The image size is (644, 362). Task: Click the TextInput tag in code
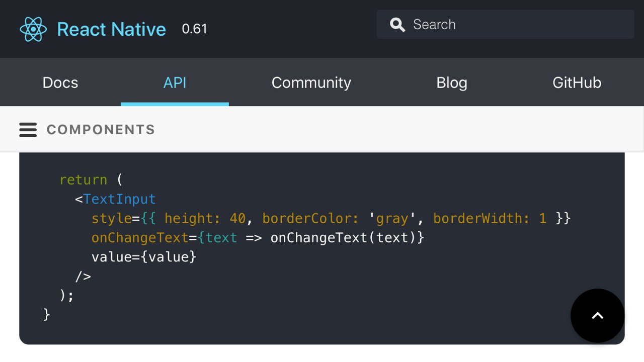coord(119,199)
